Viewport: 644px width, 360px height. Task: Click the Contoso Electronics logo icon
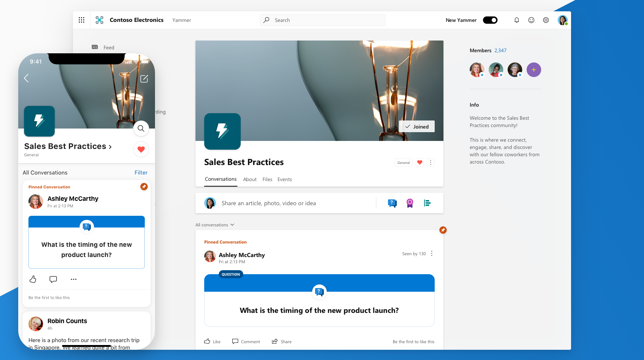[100, 20]
